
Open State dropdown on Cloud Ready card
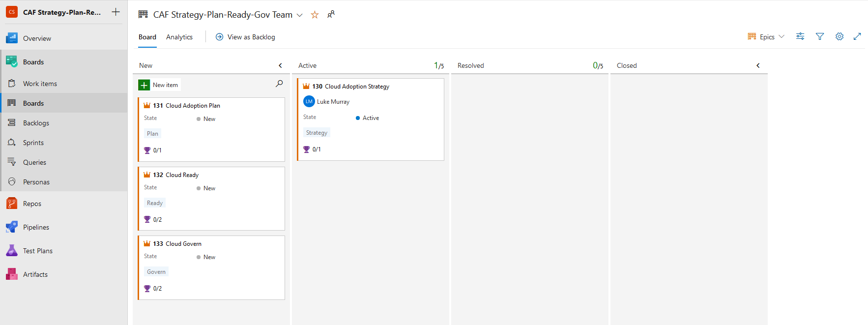[x=206, y=188]
